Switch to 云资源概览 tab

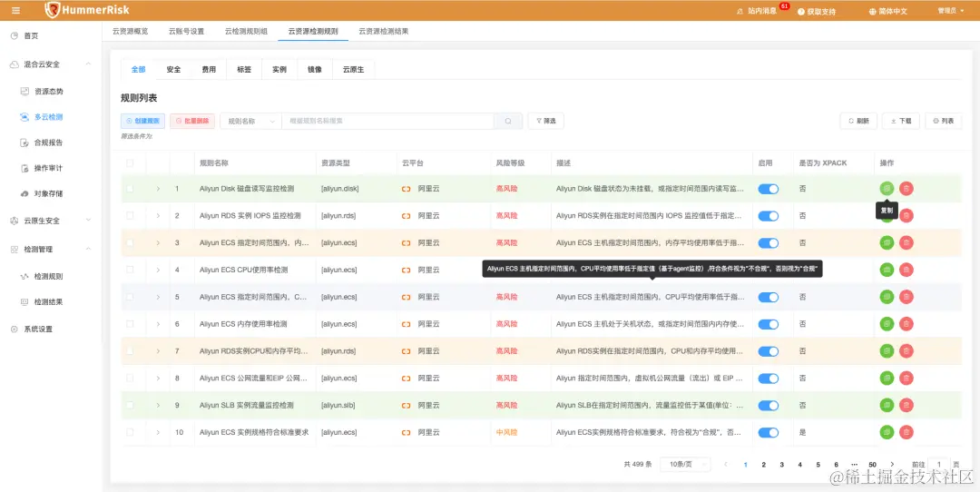[130, 31]
